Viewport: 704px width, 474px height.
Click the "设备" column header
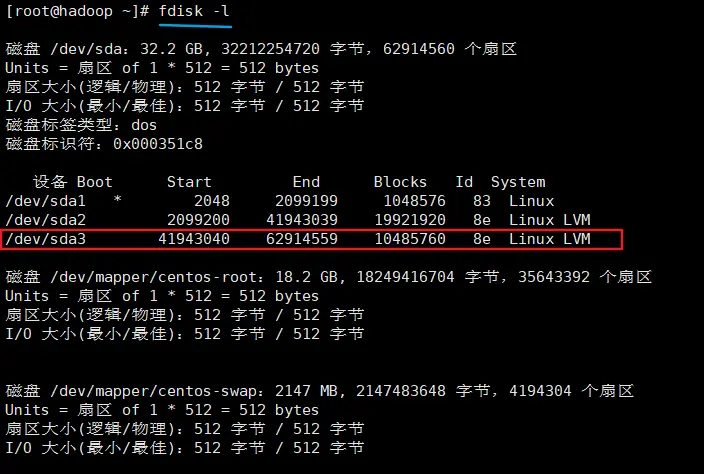coord(50,182)
